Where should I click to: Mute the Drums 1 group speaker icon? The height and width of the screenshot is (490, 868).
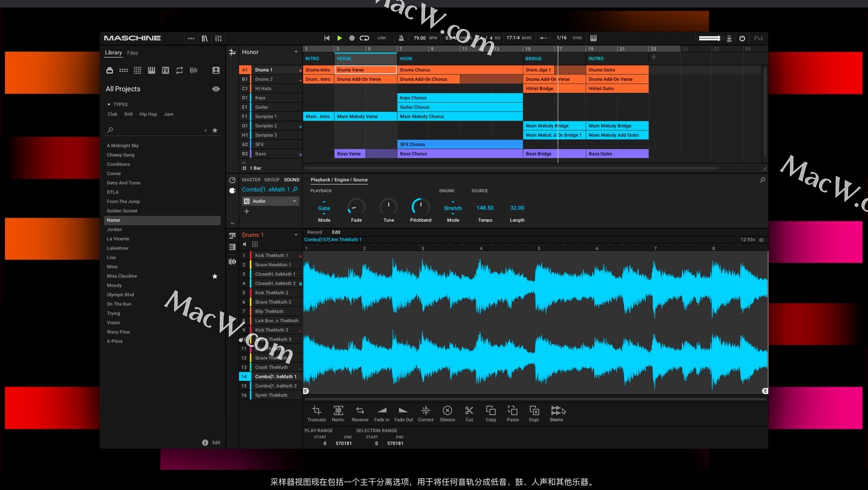245,244
